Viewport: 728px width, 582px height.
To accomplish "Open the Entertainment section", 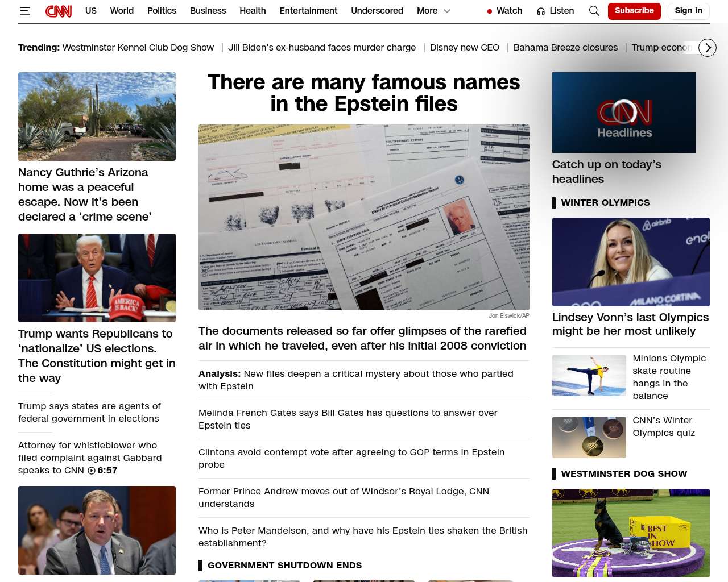I will pyautogui.click(x=308, y=11).
